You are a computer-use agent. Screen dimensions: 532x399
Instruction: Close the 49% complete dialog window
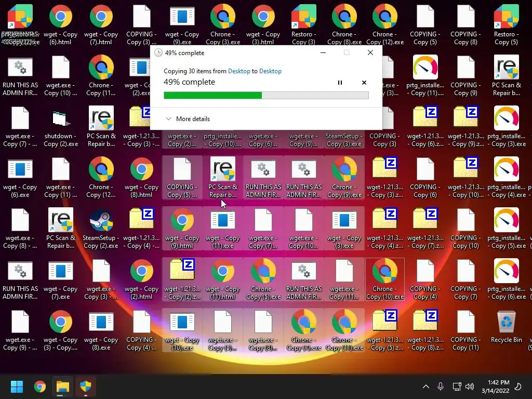tap(370, 52)
